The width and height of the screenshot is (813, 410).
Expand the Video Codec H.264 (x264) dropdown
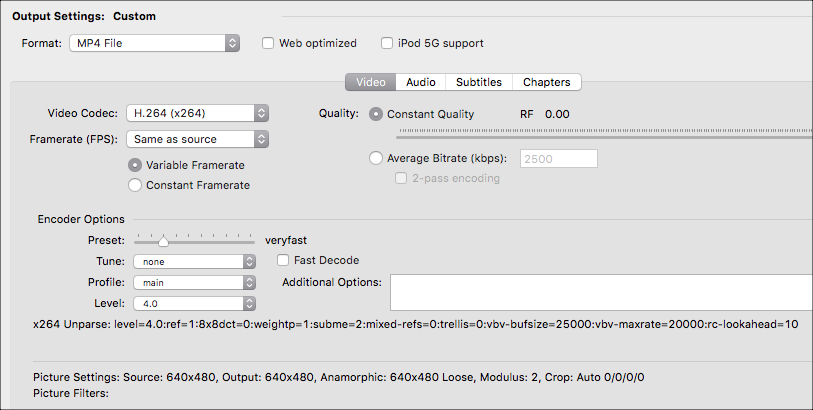(x=197, y=113)
